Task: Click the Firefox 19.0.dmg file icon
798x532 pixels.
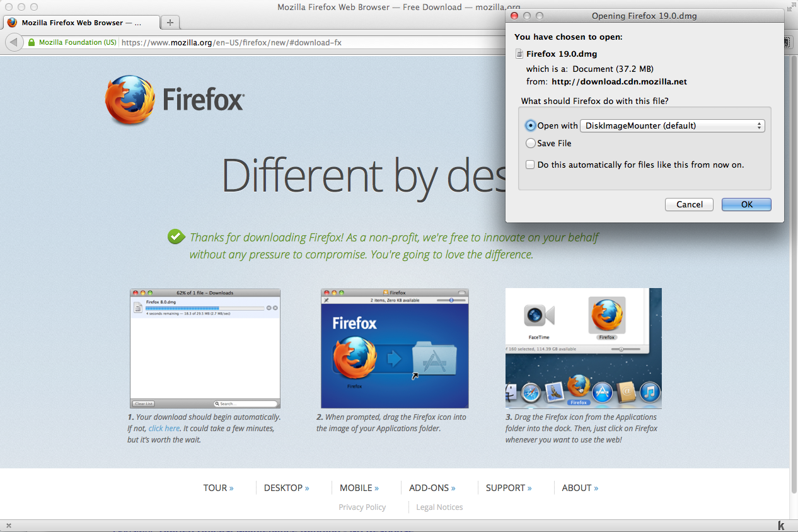Action: (519, 54)
